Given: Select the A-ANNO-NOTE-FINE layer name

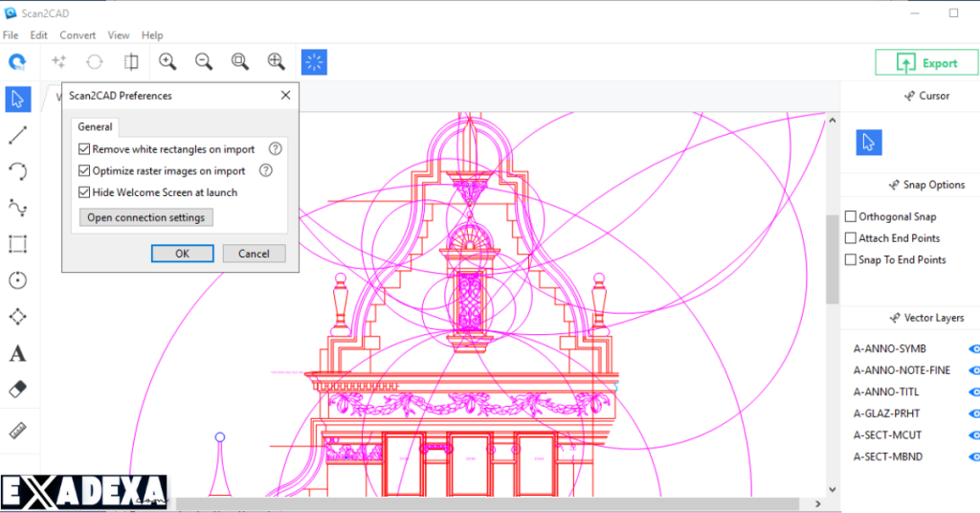Looking at the screenshot, I should tap(902, 370).
